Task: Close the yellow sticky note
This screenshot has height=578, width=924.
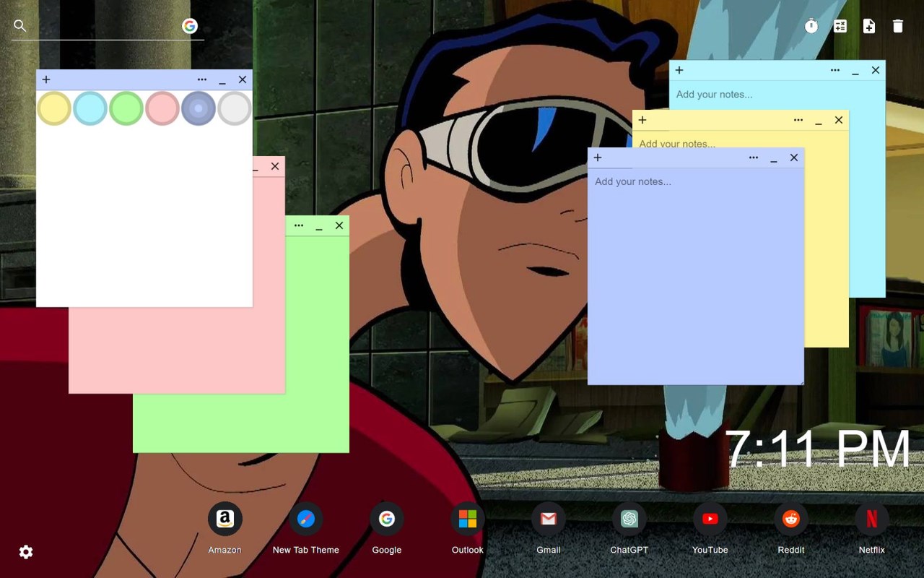Action: pyautogui.click(x=839, y=120)
